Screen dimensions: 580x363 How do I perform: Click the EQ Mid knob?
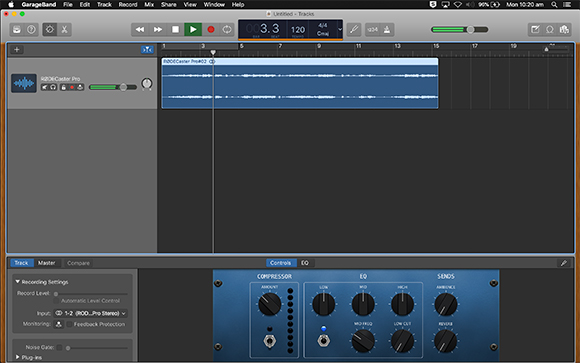click(x=363, y=304)
